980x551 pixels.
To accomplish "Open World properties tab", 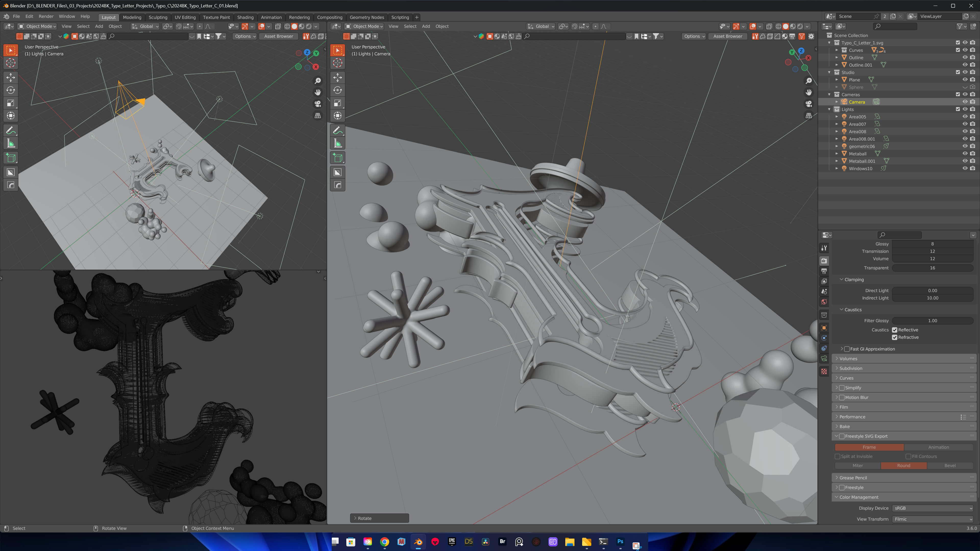I will (x=824, y=302).
